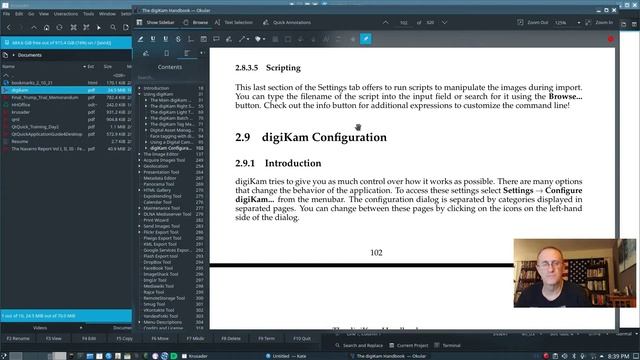
Task: Go to next page with down chevron
Action: click(444, 22)
